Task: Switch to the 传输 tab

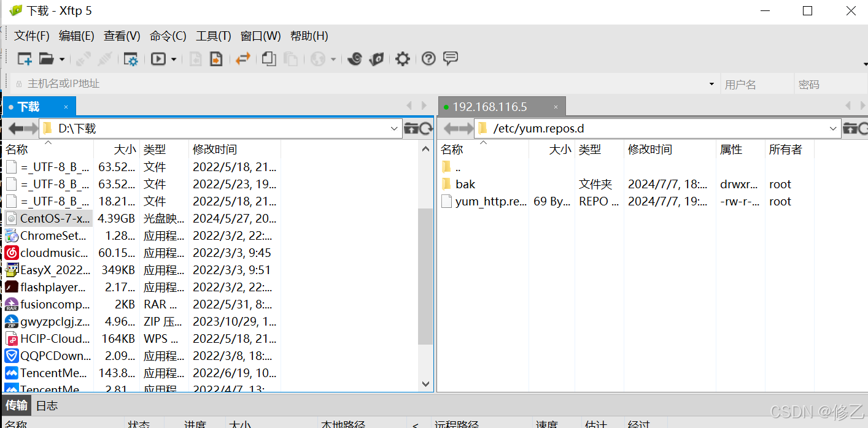Action: pyautogui.click(x=17, y=405)
